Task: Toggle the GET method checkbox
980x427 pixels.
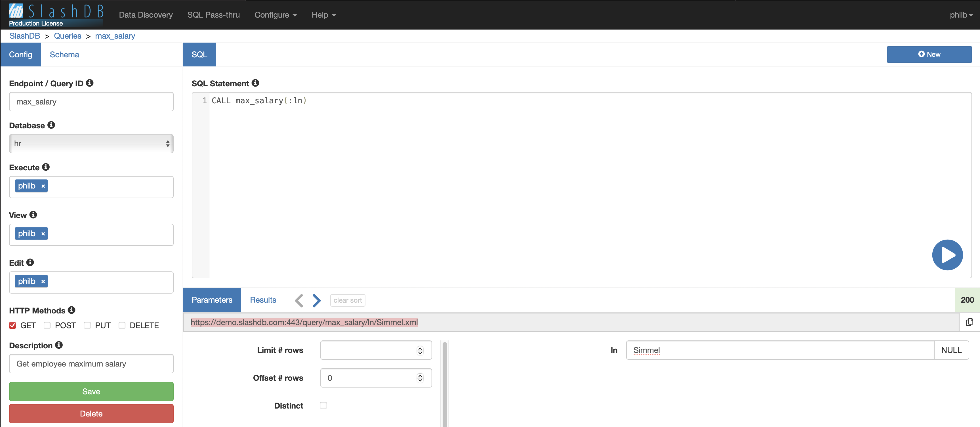Action: click(x=12, y=325)
